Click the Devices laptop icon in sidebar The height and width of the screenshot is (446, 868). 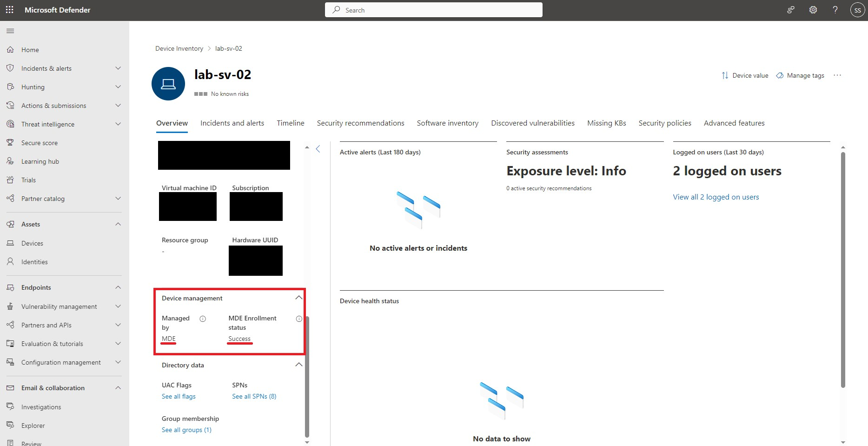10,243
